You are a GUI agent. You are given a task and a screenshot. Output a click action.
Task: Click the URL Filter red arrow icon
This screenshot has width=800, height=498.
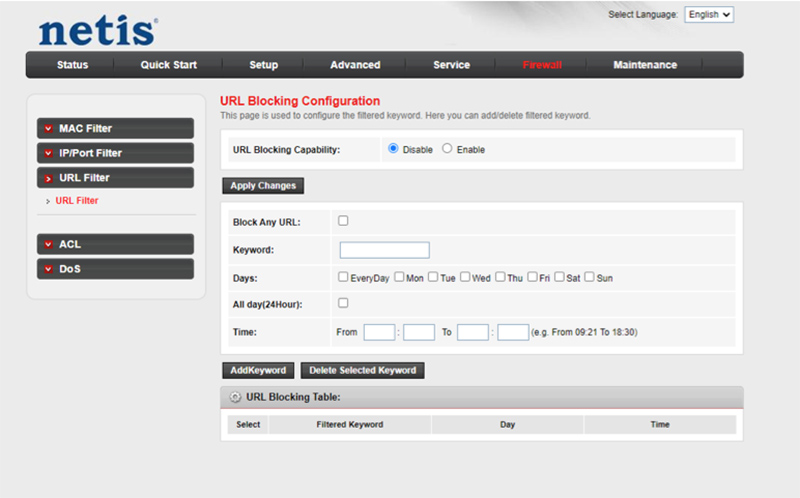pyautogui.click(x=48, y=178)
